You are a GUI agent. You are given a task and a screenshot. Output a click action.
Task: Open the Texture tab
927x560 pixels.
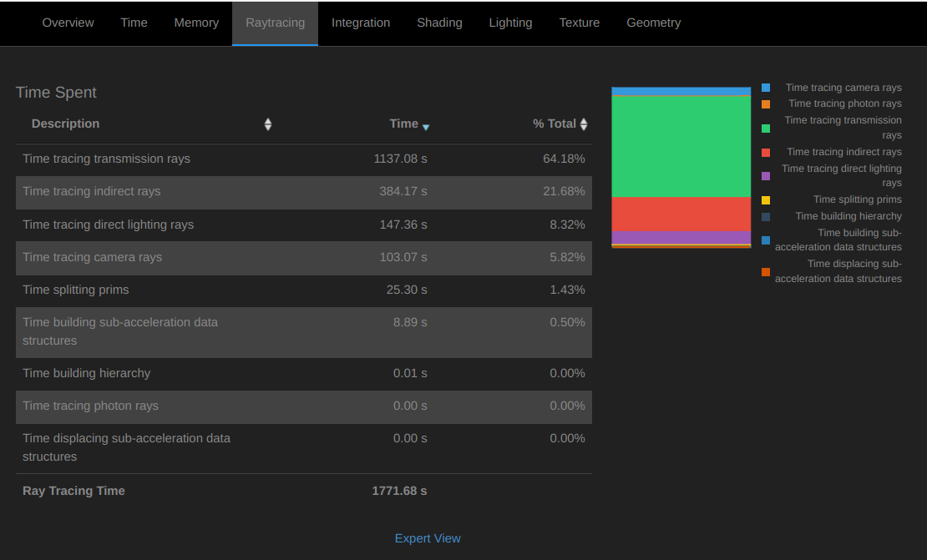coord(580,23)
